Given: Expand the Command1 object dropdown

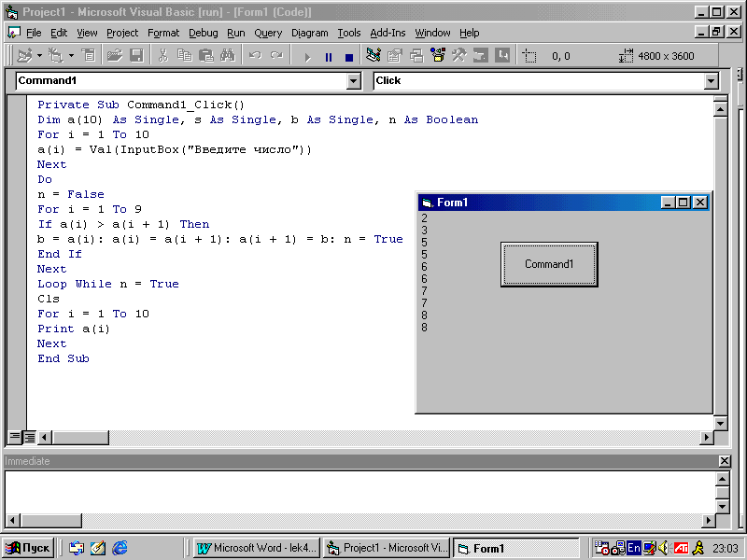Looking at the screenshot, I should coord(353,81).
